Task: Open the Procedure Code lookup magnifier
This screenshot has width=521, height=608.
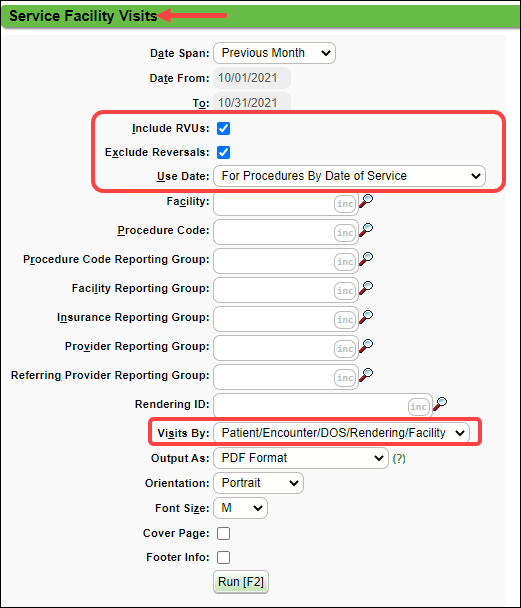Action: point(366,230)
